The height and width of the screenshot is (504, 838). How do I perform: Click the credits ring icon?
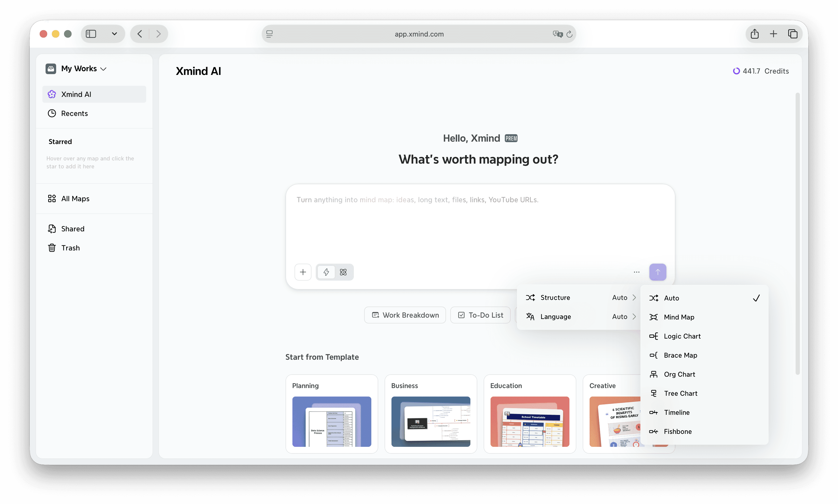click(x=736, y=71)
